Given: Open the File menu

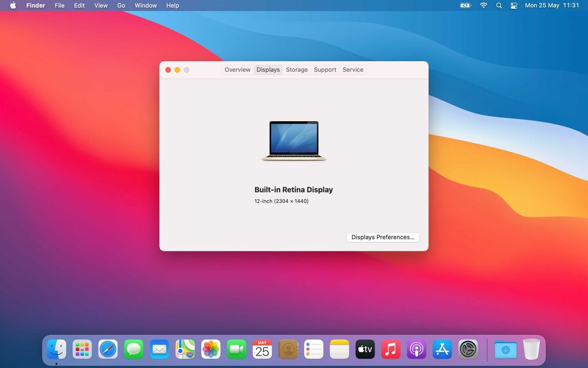Looking at the screenshot, I should [59, 5].
